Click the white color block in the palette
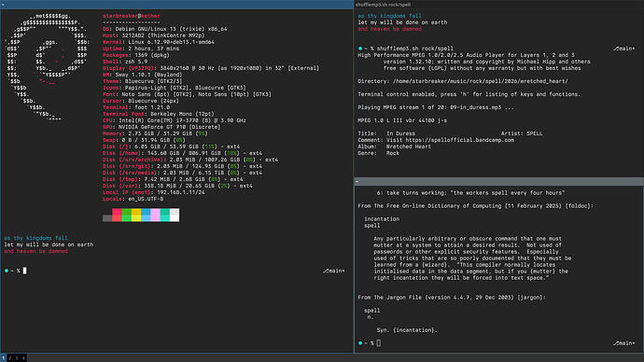This screenshot has height=362, width=644. coord(175,216)
